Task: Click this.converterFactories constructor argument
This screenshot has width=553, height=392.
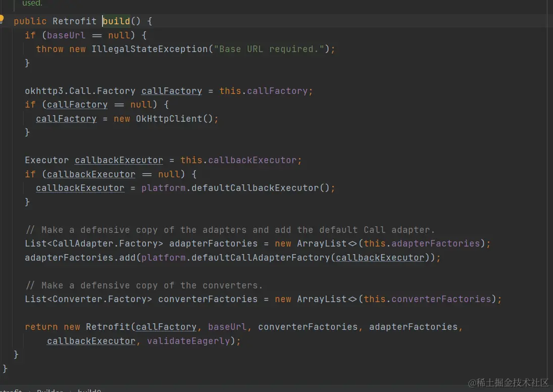Action: (427, 299)
